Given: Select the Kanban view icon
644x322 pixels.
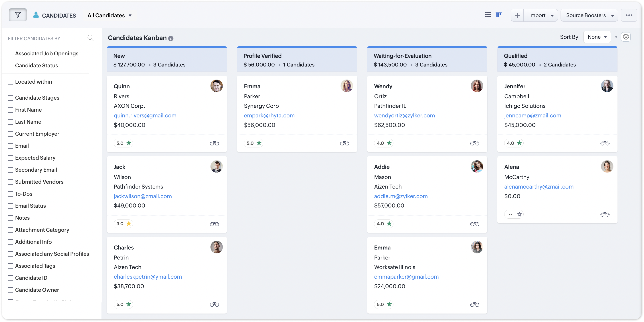Looking at the screenshot, I should tap(498, 15).
